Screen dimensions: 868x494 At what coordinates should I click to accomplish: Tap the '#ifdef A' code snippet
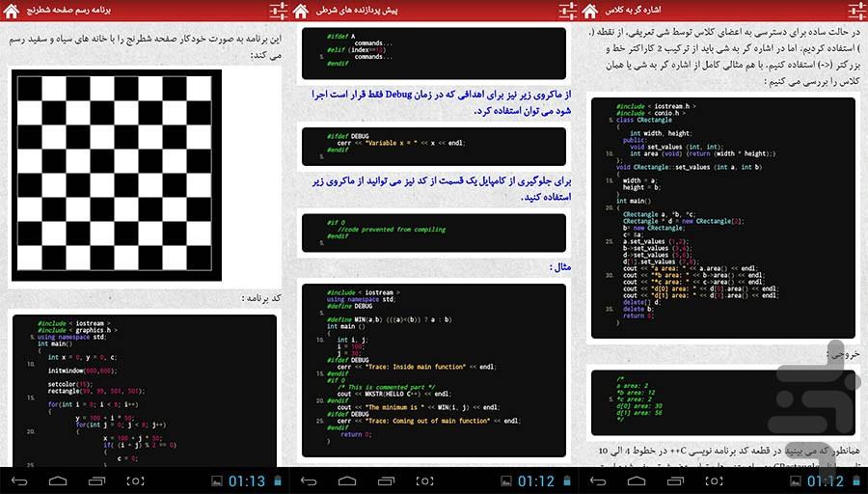[x=434, y=53]
